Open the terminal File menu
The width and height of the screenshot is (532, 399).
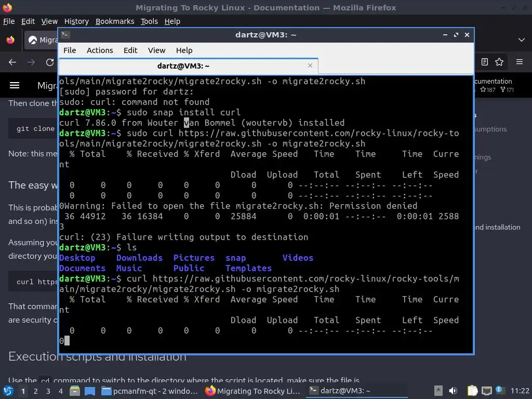pos(70,50)
